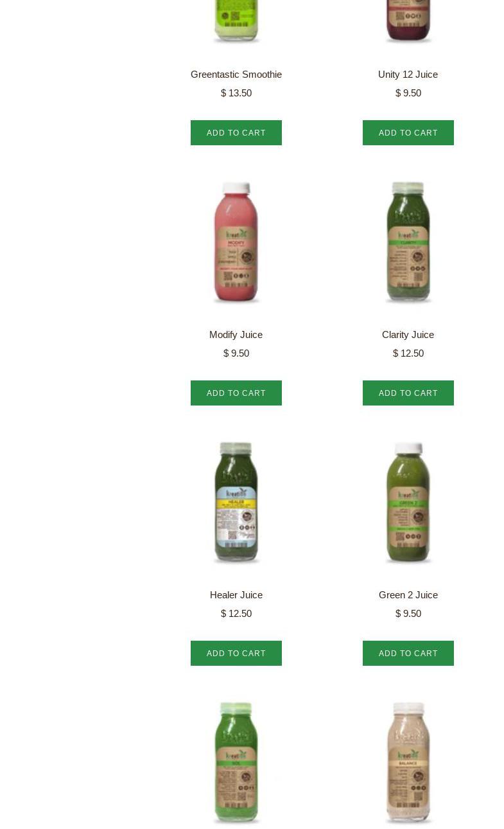The height and width of the screenshot is (829, 504).
Task: Click the Green 2 Juice bottle image
Action: (408, 503)
